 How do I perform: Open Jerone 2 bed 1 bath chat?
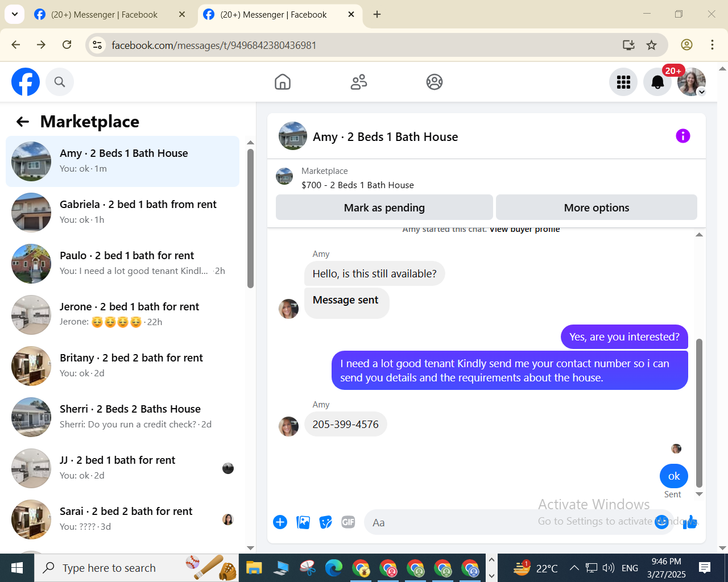point(122,315)
